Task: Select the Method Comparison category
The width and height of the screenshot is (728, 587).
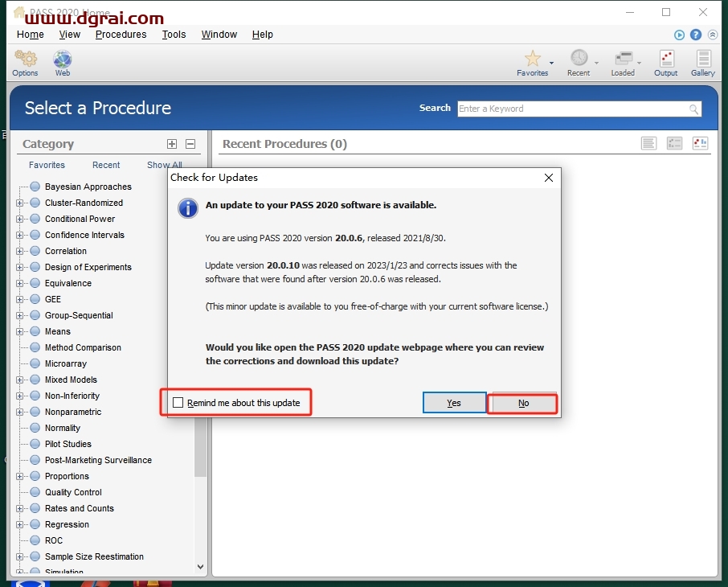Action: point(83,347)
